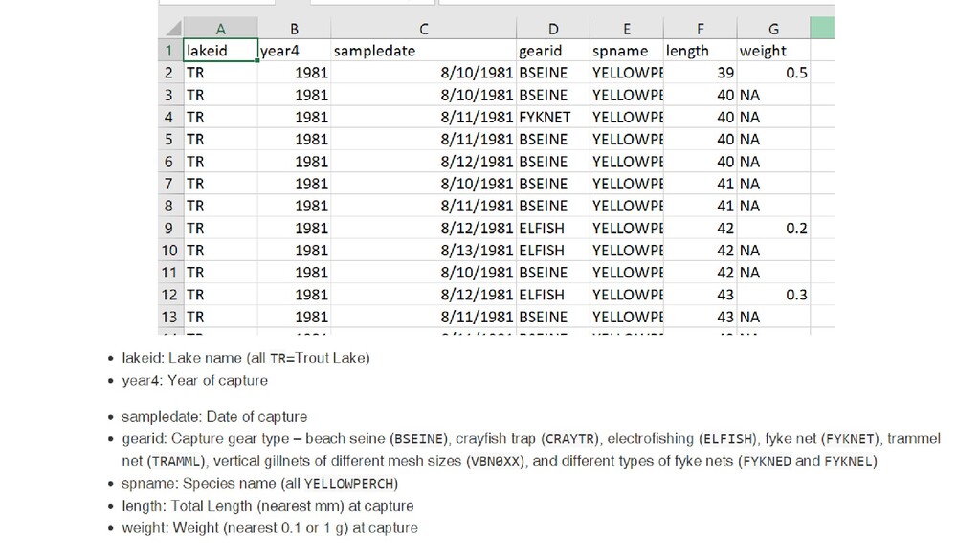Click the sampledate header cell

(x=424, y=51)
